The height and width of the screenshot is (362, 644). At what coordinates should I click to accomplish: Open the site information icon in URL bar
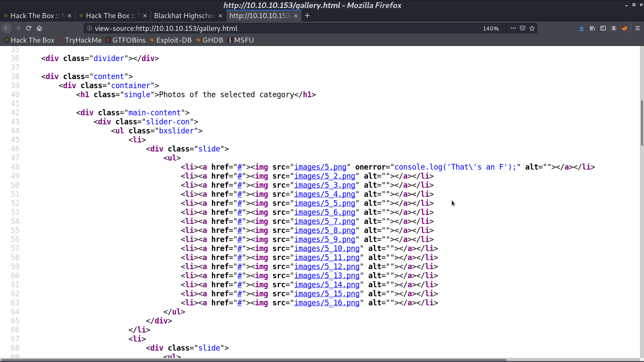click(90, 28)
